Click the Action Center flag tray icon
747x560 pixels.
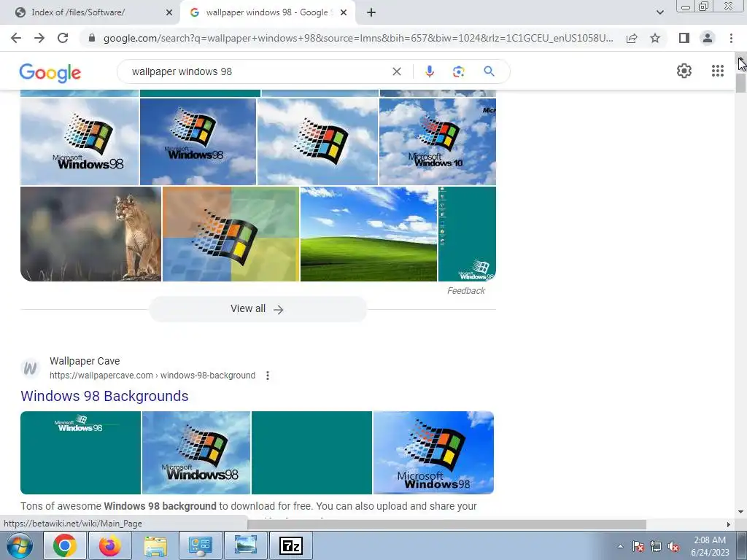click(x=638, y=546)
